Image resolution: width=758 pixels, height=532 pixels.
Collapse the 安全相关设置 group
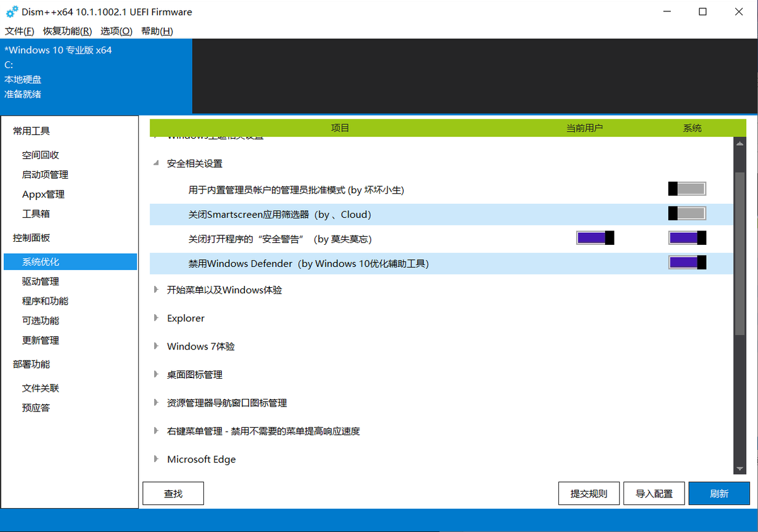156,163
